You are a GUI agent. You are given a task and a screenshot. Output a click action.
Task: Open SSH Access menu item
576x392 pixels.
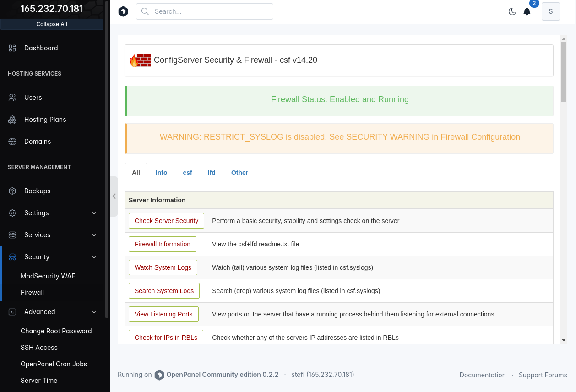pyautogui.click(x=39, y=348)
